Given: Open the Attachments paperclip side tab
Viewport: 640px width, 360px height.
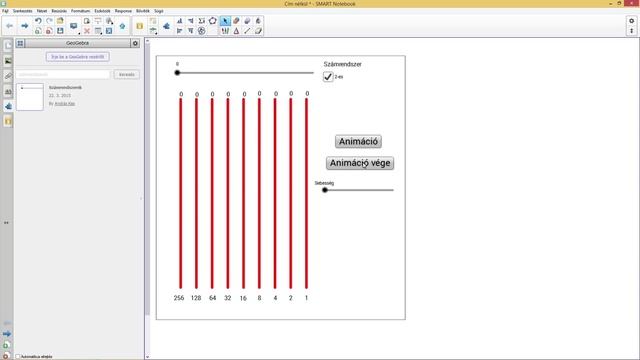Looking at the screenshot, I should click(8, 76).
